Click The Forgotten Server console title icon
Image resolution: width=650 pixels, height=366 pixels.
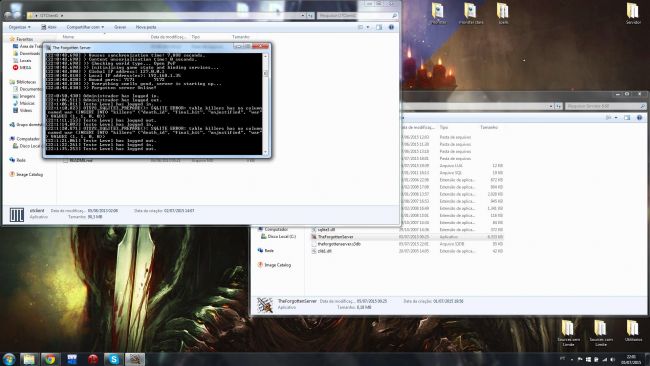click(49, 47)
